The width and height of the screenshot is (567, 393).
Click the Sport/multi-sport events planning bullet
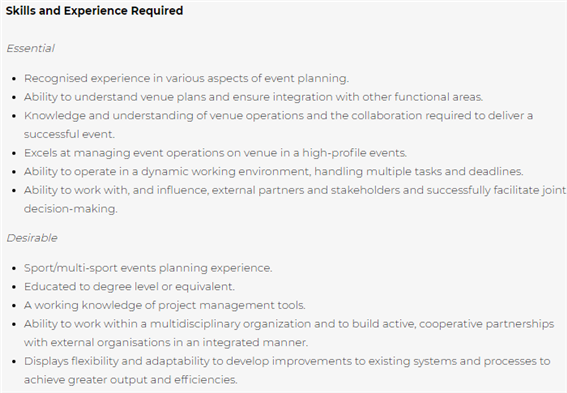[148, 268]
